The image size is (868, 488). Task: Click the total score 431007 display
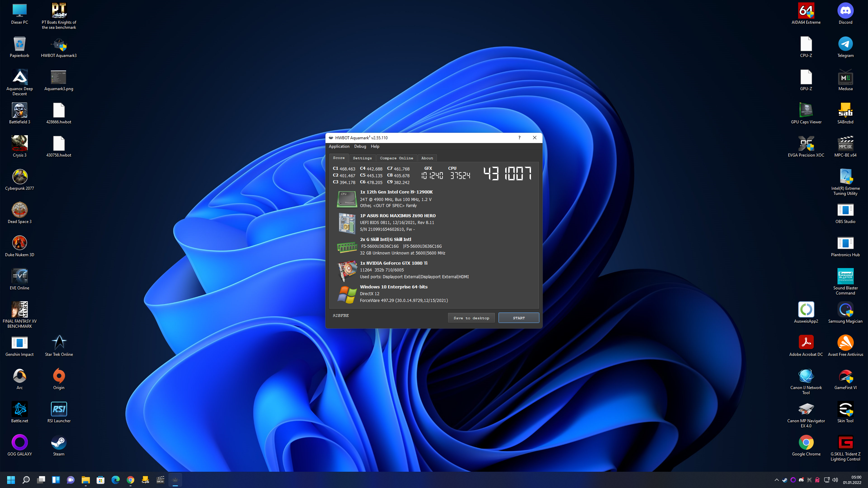tap(508, 174)
